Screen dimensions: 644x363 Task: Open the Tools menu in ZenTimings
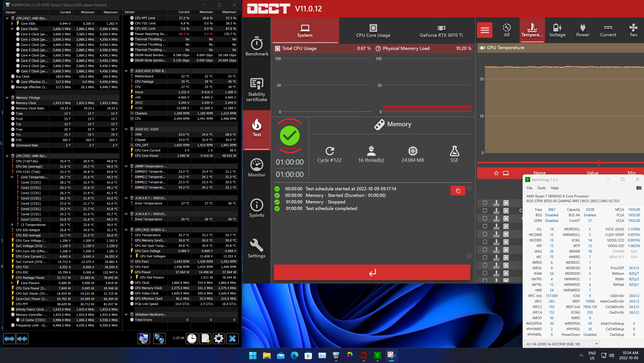point(541,188)
